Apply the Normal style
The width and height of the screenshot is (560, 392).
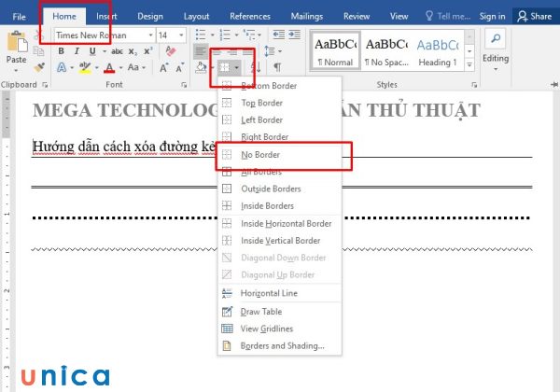pyautogui.click(x=336, y=51)
